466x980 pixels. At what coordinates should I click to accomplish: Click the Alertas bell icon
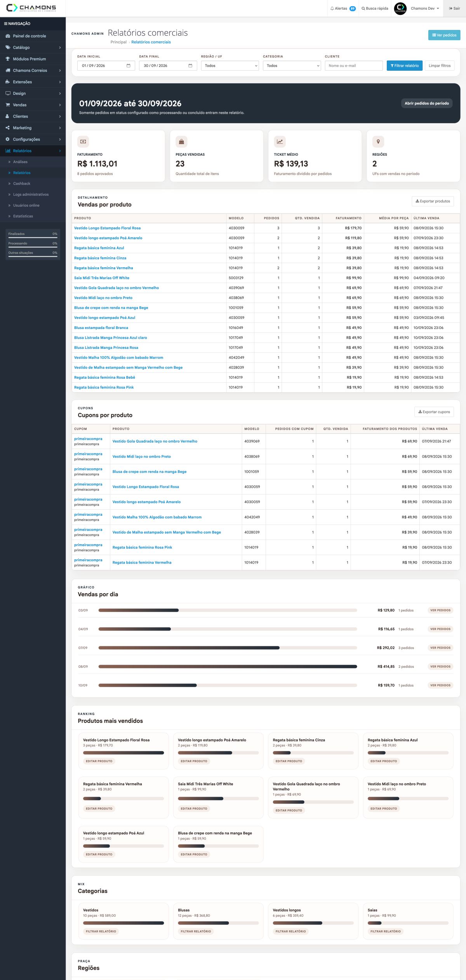click(332, 9)
